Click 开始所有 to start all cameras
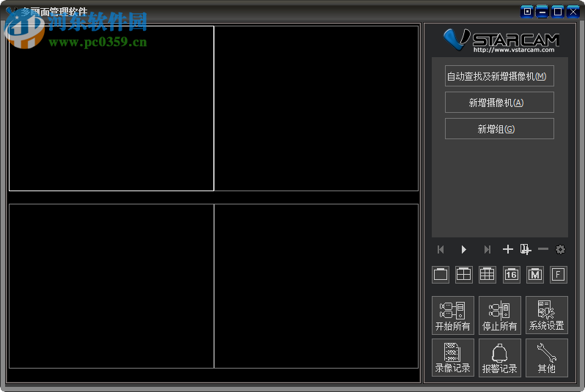Viewport: 585px width, 392px height. tap(453, 316)
